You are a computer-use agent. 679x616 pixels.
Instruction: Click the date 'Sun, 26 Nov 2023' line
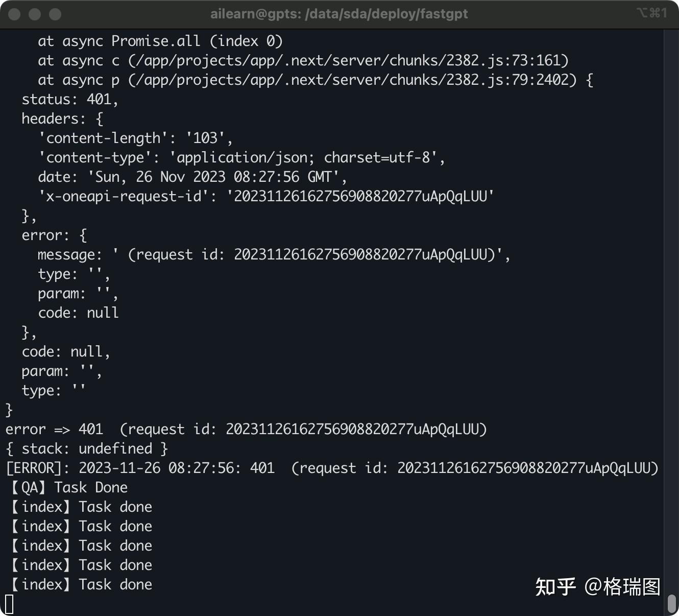pyautogui.click(x=192, y=177)
